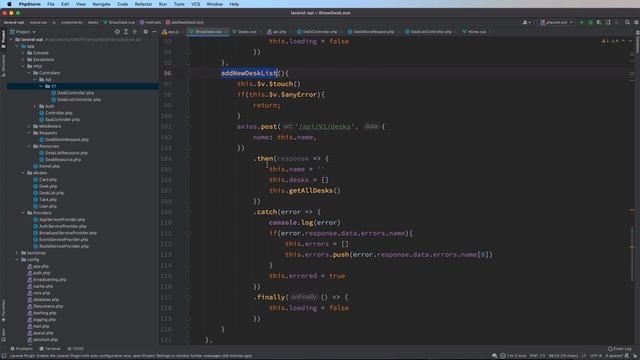Open the File menu
Viewport: 640px width, 360px height.
pyautogui.click(x=51, y=4)
